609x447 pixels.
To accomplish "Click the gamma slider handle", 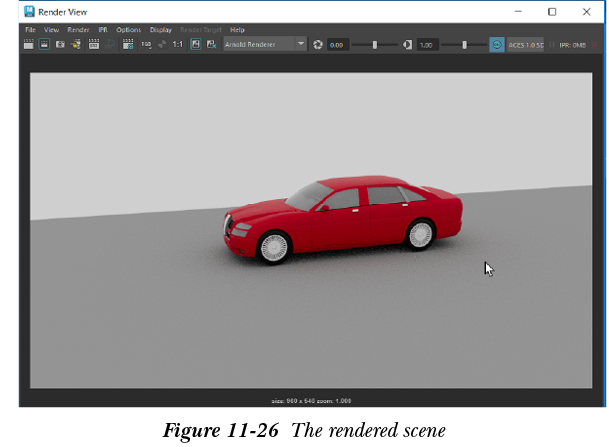I will coord(464,45).
